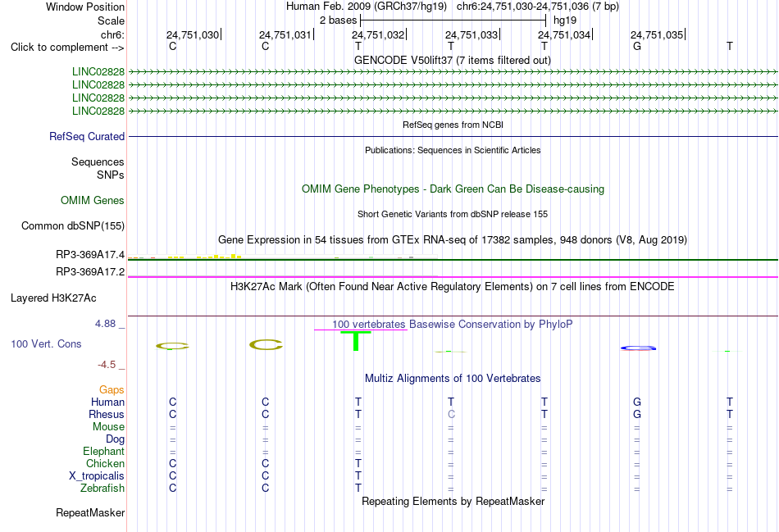This screenshot has height=532, width=779.
Task: Open the H3K27Ac Mark ENCODE track title
Action: point(452,287)
